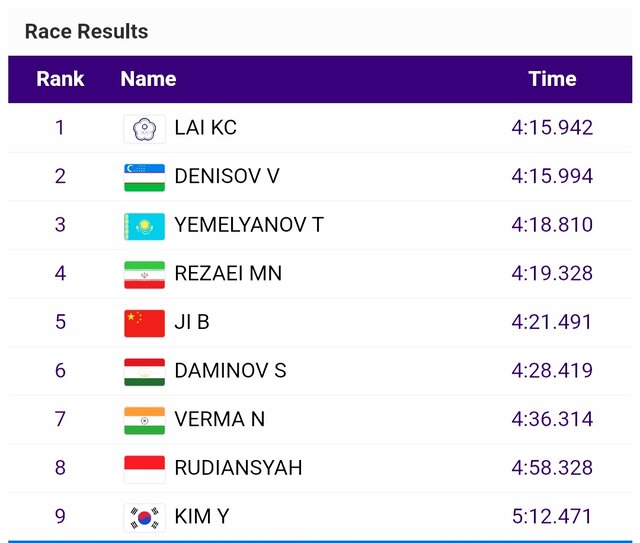Sort by the Time column header
640x543 pixels.
(552, 79)
